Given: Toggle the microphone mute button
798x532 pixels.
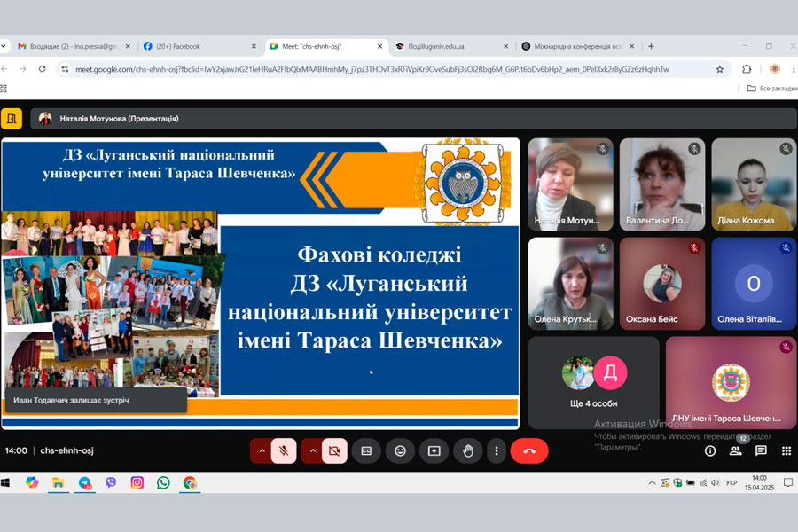Looking at the screenshot, I should [284, 450].
